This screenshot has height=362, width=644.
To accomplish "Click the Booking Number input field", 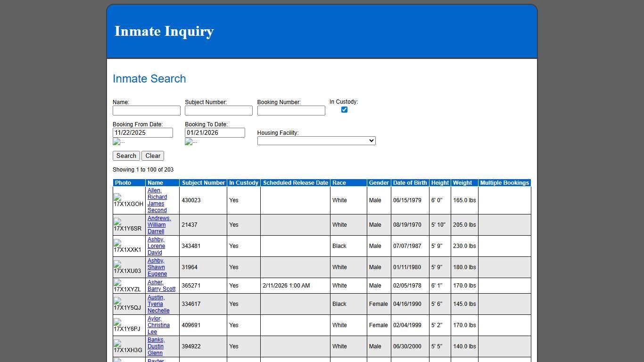I will (x=290, y=110).
